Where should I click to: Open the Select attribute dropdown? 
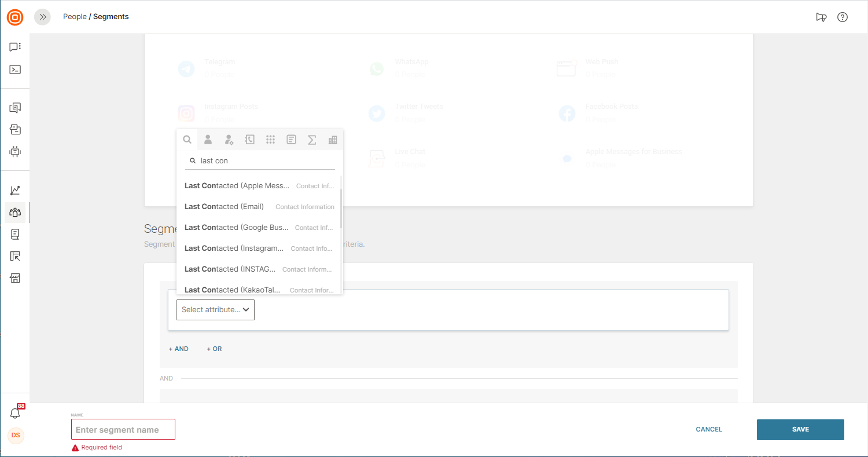coord(215,310)
